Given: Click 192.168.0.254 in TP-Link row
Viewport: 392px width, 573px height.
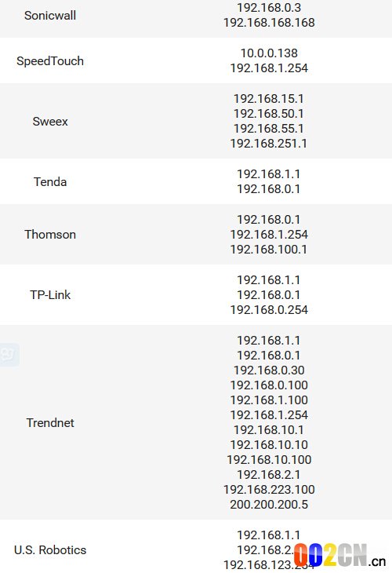Looking at the screenshot, I should (269, 309).
